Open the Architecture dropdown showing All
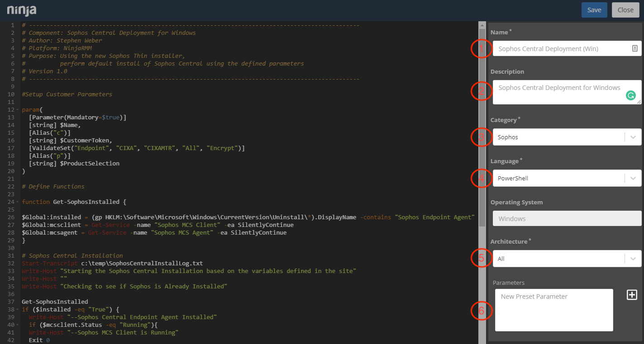Screen dimensions: 644x344 [x=567, y=259]
